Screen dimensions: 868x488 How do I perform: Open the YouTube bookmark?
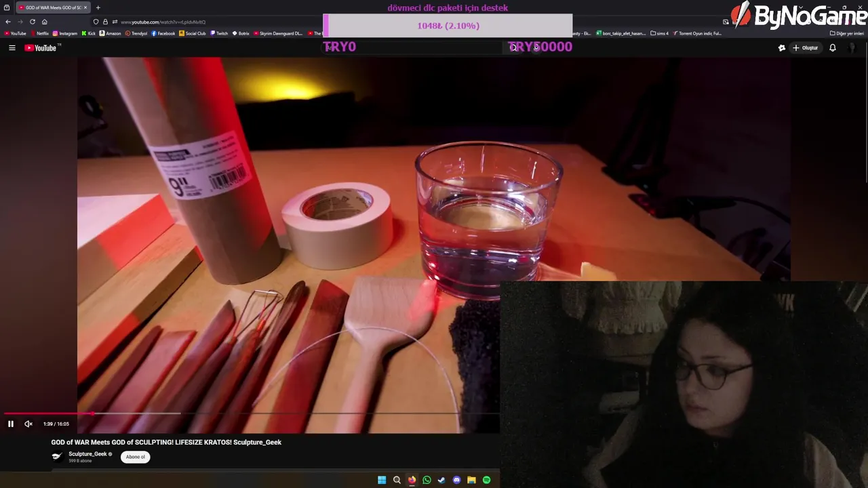pyautogui.click(x=15, y=33)
